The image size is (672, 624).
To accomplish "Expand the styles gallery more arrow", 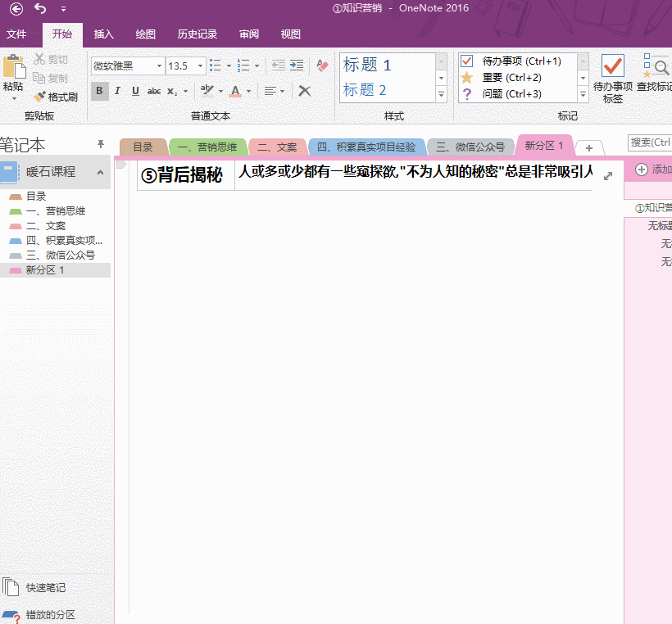I will click(x=441, y=95).
